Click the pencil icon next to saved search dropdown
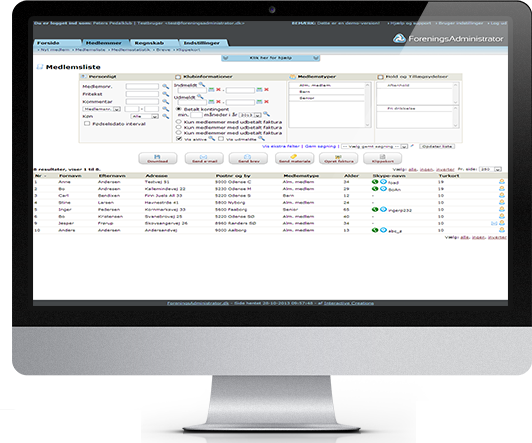Screen dimensions: 532x443 (412, 146)
